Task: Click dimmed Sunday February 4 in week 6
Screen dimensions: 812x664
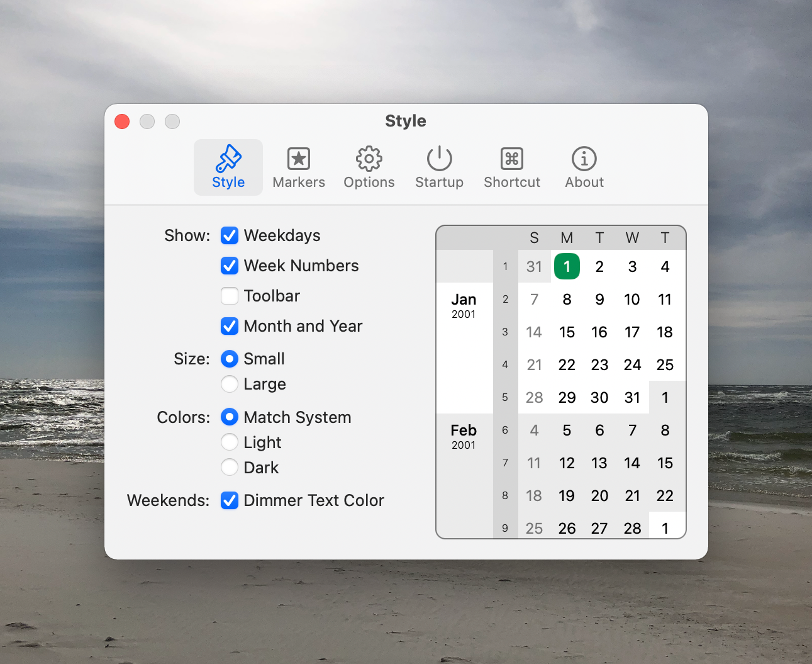Action: pos(534,430)
